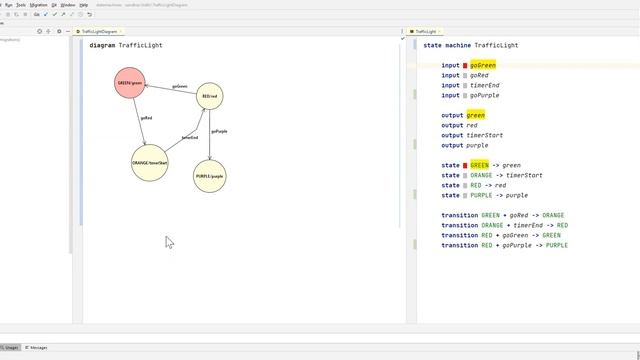Viewport: 640px width, 360px height.
Task: Open the Git menu
Action: click(54, 5)
